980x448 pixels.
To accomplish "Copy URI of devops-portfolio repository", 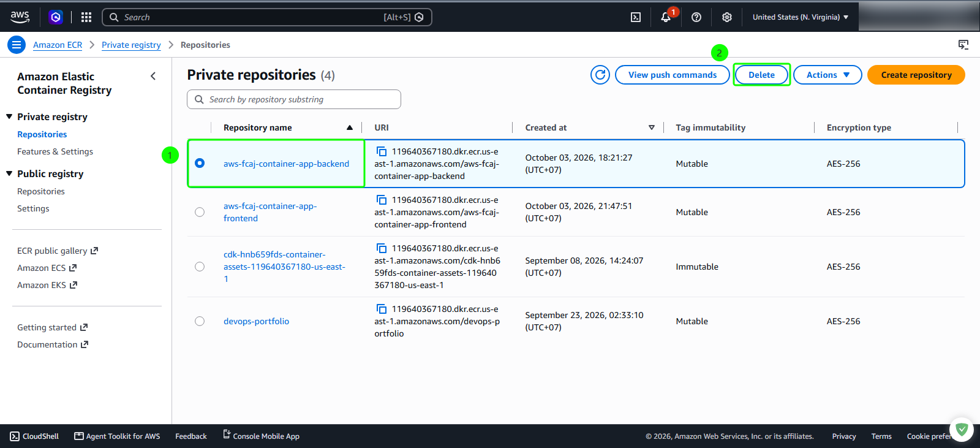I will tap(381, 309).
